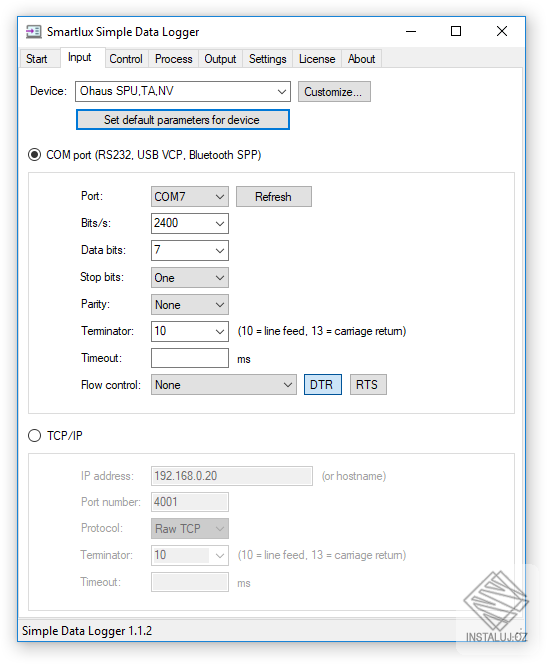Toggle the DTR button

tap(323, 385)
